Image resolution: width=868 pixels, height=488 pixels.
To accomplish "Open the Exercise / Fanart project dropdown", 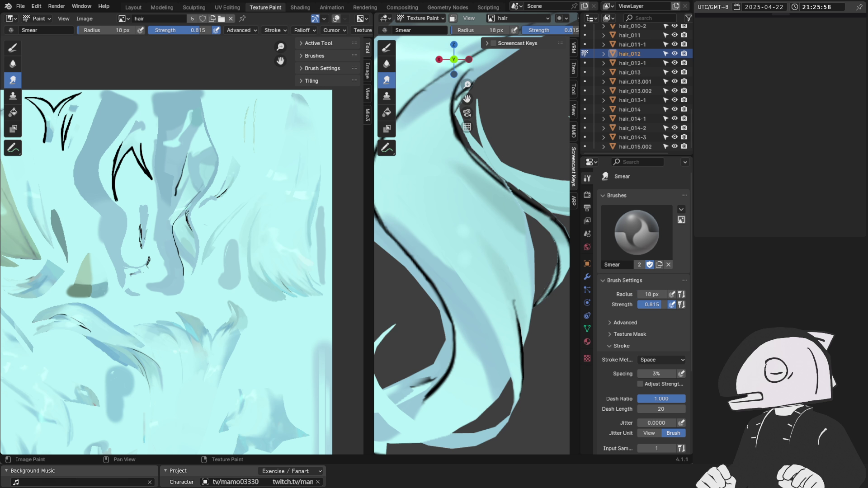I will coord(292,471).
